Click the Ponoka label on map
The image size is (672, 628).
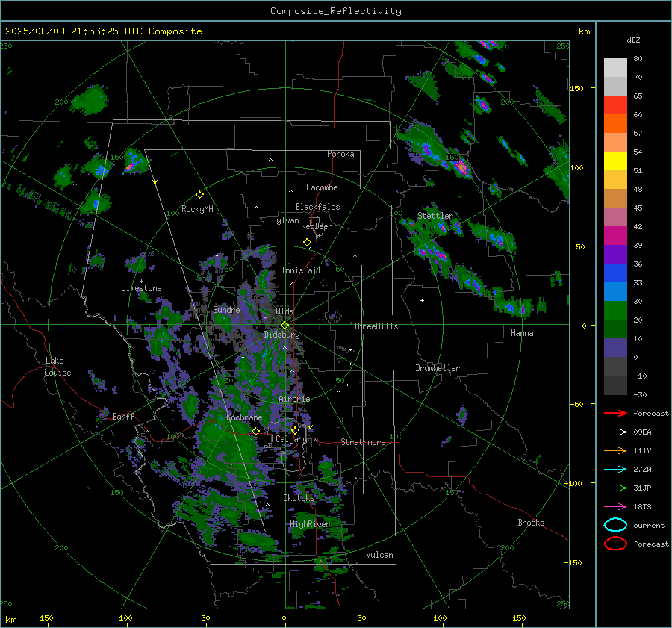[x=340, y=154]
